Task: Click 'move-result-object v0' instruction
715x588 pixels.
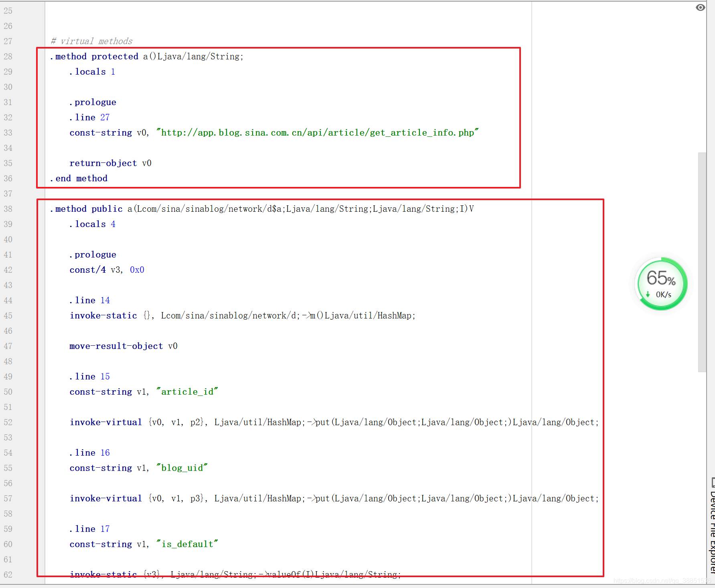Action: click(124, 346)
